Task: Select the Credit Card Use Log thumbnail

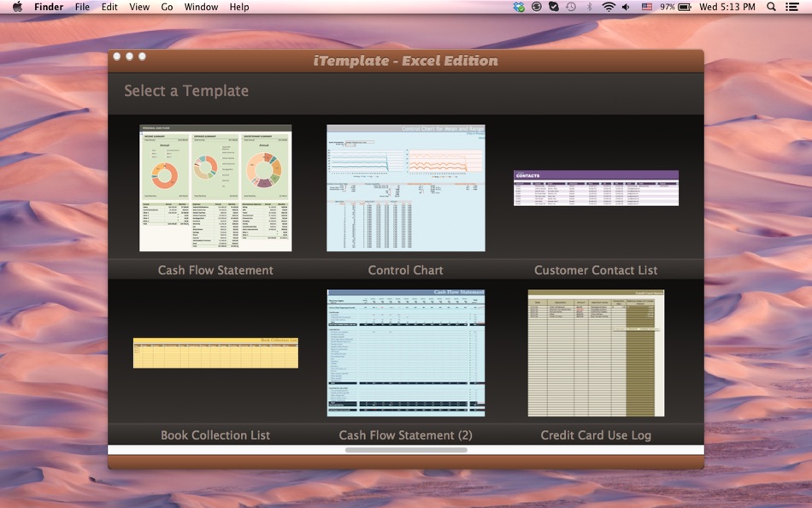Action: tap(596, 353)
